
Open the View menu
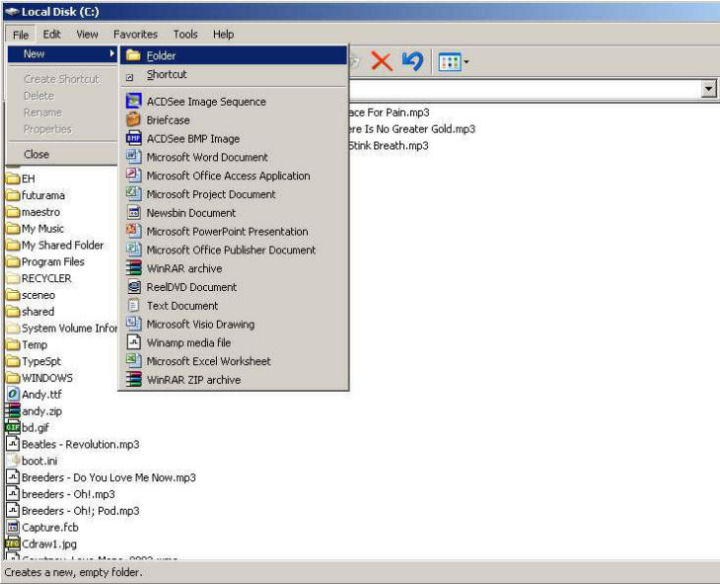click(87, 34)
